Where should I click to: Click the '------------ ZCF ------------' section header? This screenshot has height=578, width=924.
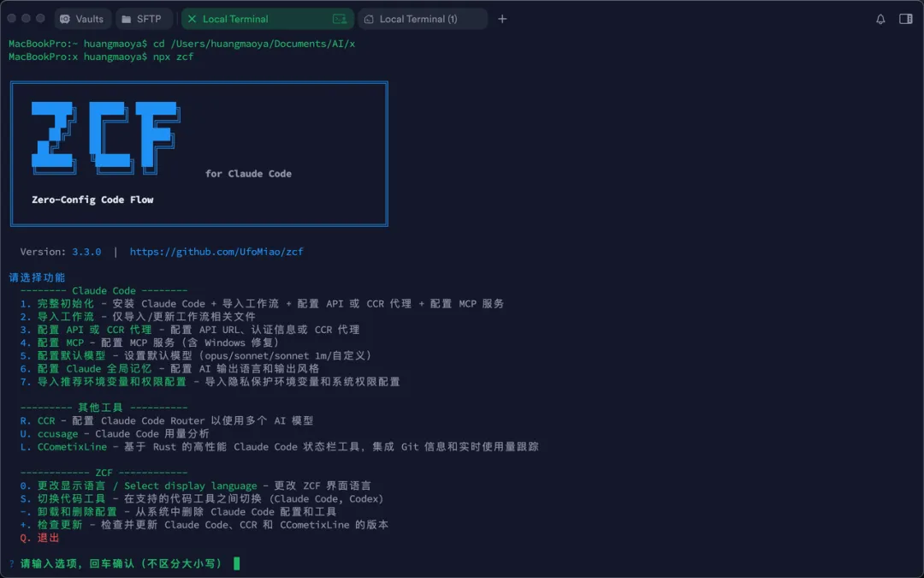pos(104,473)
